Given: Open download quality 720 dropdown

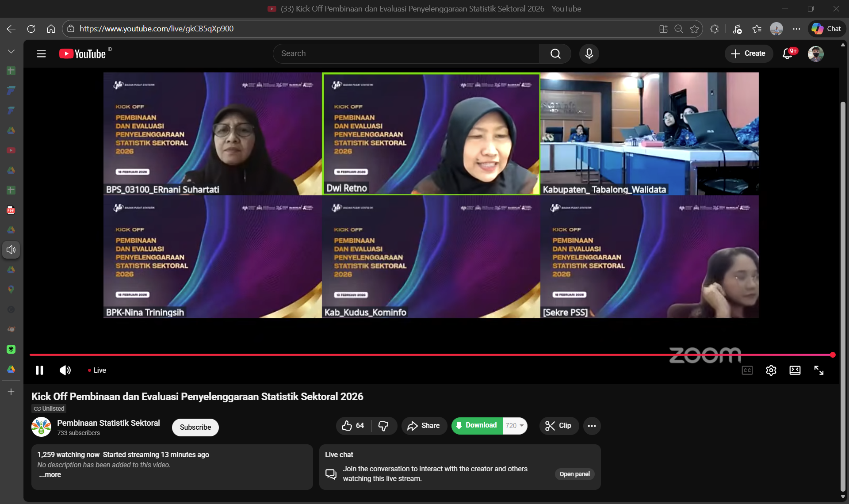Looking at the screenshot, I should point(515,426).
